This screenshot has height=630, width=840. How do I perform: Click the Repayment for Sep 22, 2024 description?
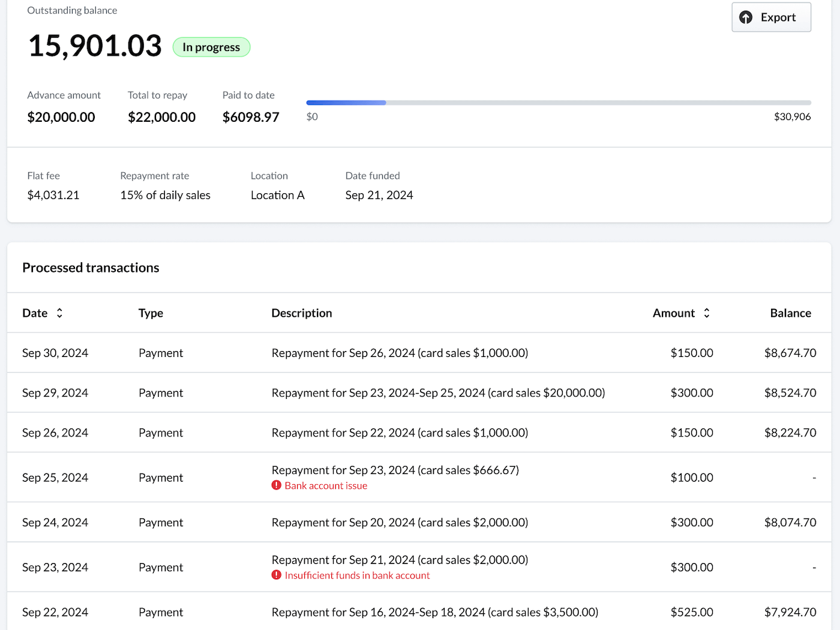click(400, 433)
